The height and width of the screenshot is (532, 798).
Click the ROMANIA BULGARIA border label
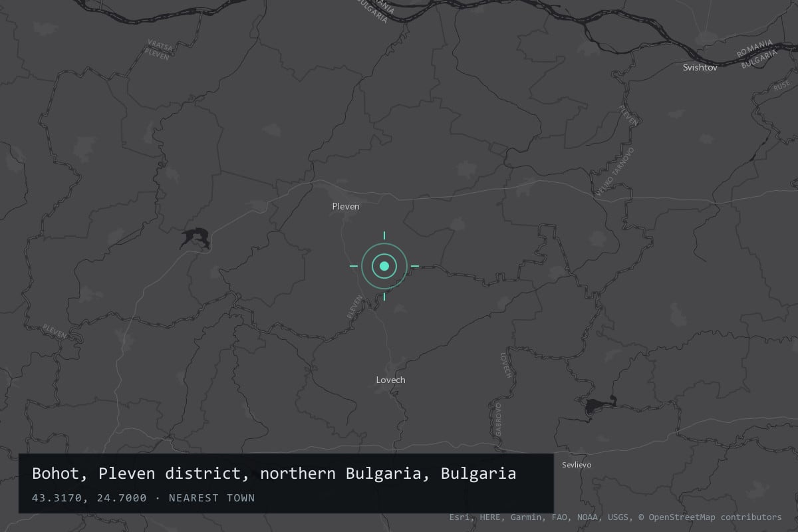click(x=757, y=53)
